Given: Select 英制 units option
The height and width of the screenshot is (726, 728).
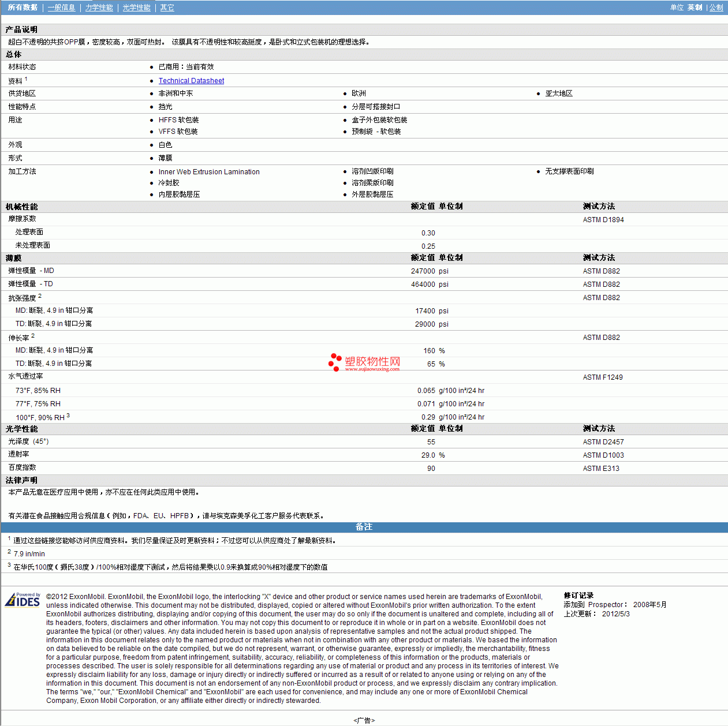Looking at the screenshot, I should pyautogui.click(x=695, y=8).
